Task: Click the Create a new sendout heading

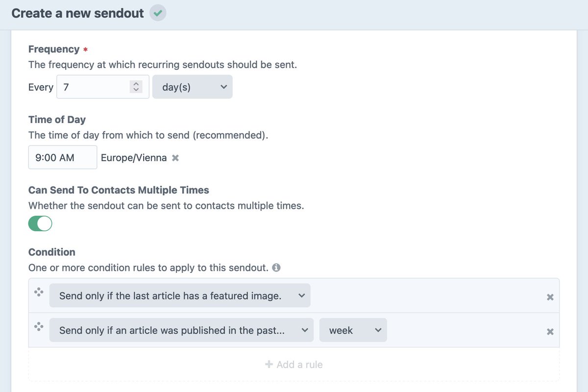Action: tap(77, 13)
